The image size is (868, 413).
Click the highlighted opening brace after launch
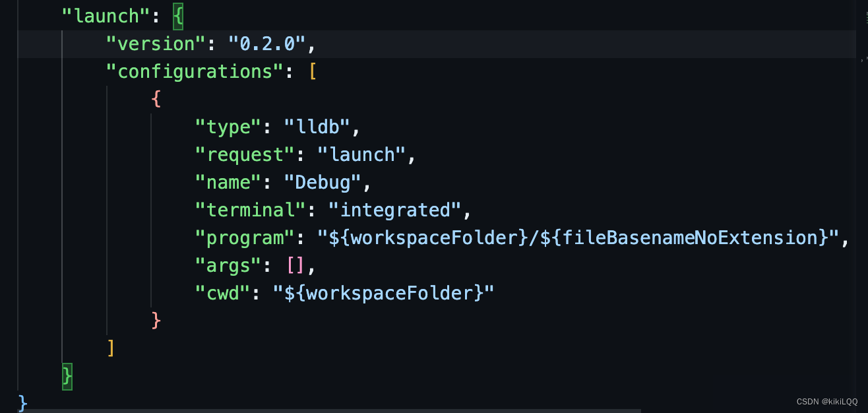(x=178, y=16)
